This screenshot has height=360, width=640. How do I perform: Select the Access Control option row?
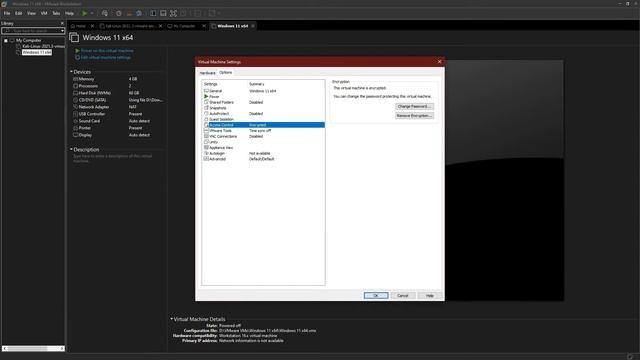click(264, 125)
